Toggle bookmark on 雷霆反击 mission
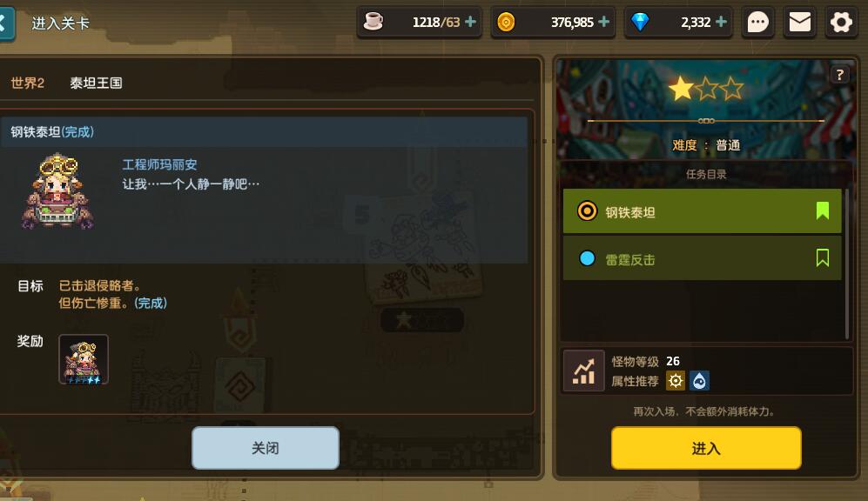Viewport: 868px width, 501px height. click(x=822, y=257)
